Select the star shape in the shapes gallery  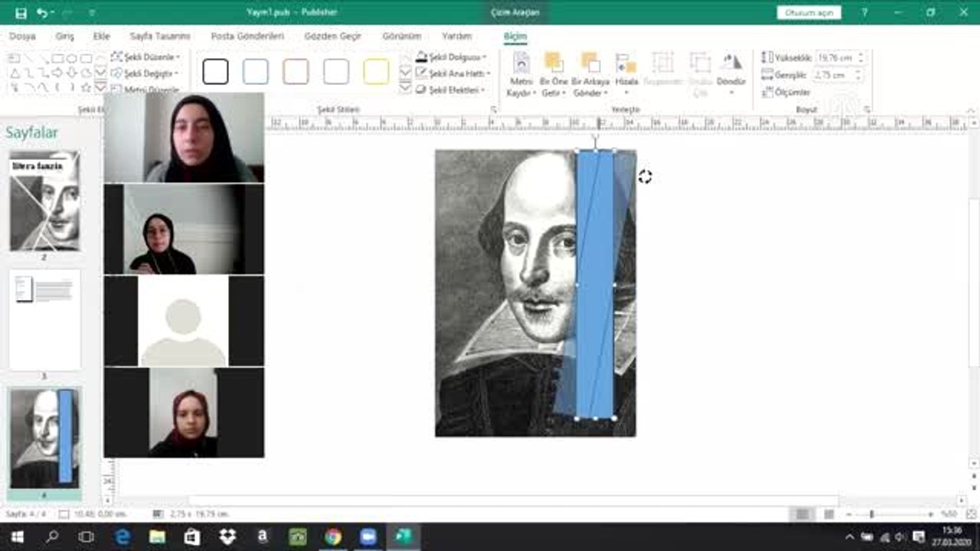click(x=87, y=87)
